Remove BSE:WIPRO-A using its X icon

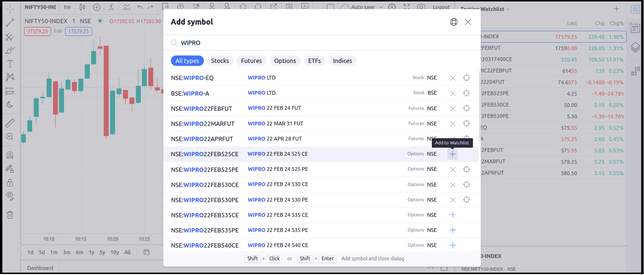[x=453, y=93]
